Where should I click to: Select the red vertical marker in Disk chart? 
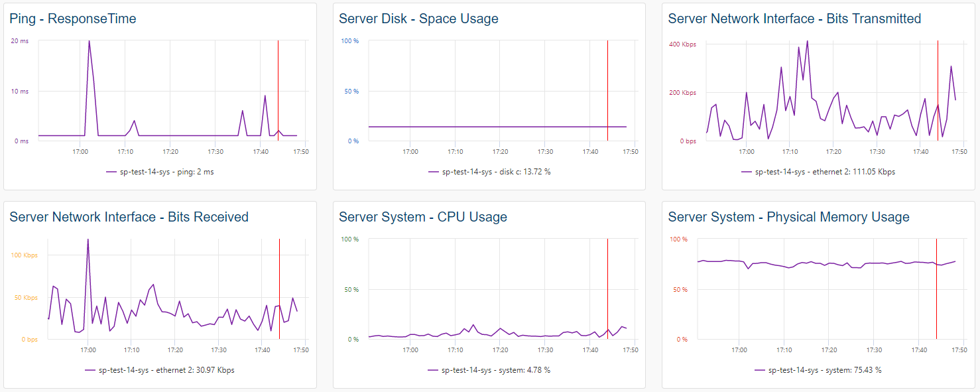pos(607,80)
